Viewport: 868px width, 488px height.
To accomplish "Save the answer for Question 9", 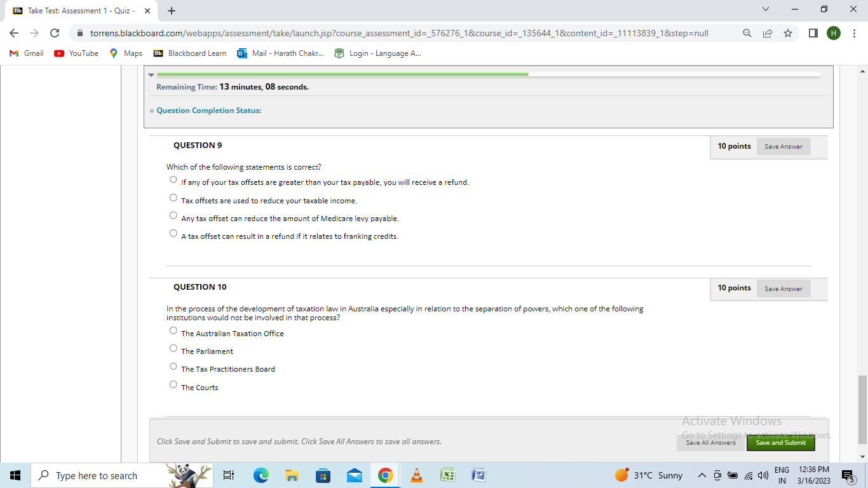I will [x=783, y=146].
